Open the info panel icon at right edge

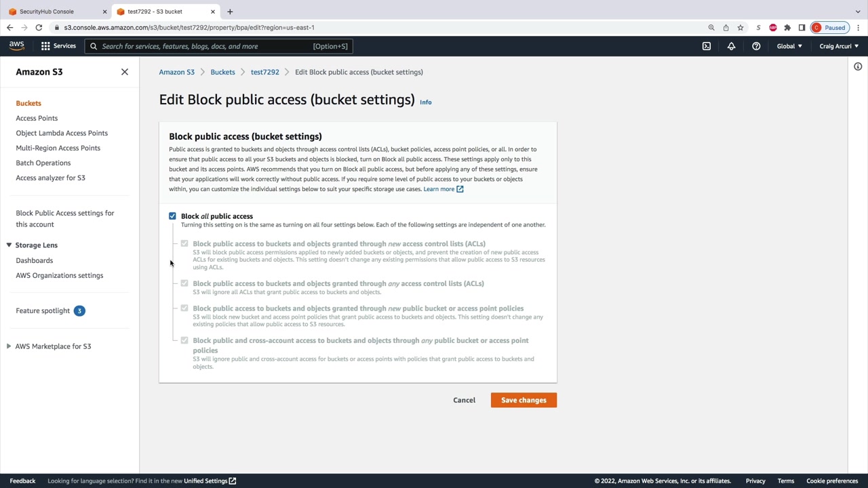tap(858, 66)
